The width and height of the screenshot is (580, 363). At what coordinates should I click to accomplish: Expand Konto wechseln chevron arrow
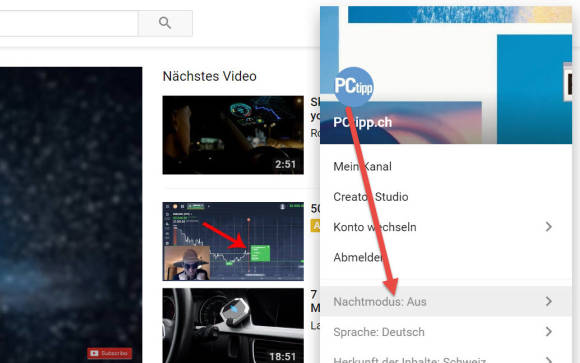(x=549, y=227)
